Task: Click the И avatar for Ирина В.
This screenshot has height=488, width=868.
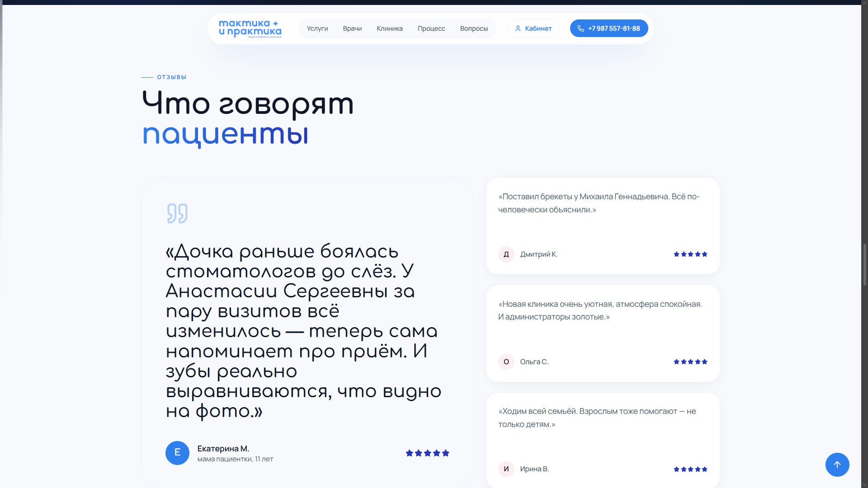Action: (x=506, y=469)
